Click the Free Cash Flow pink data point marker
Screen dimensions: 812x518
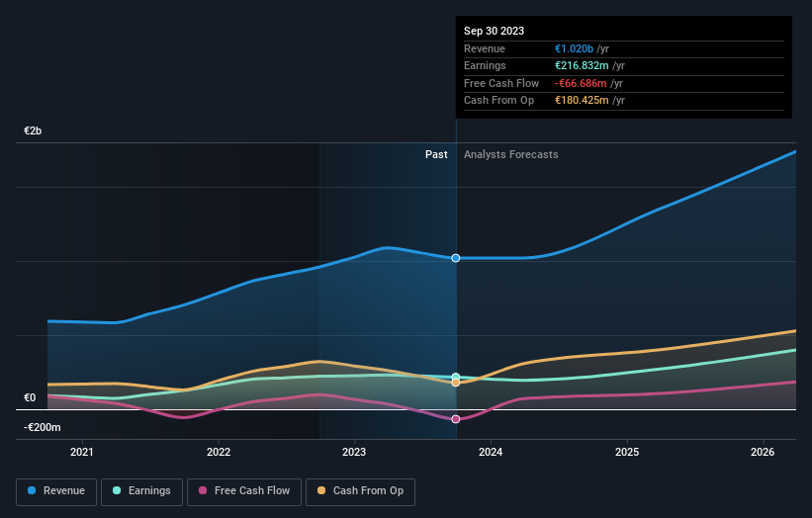pos(456,419)
